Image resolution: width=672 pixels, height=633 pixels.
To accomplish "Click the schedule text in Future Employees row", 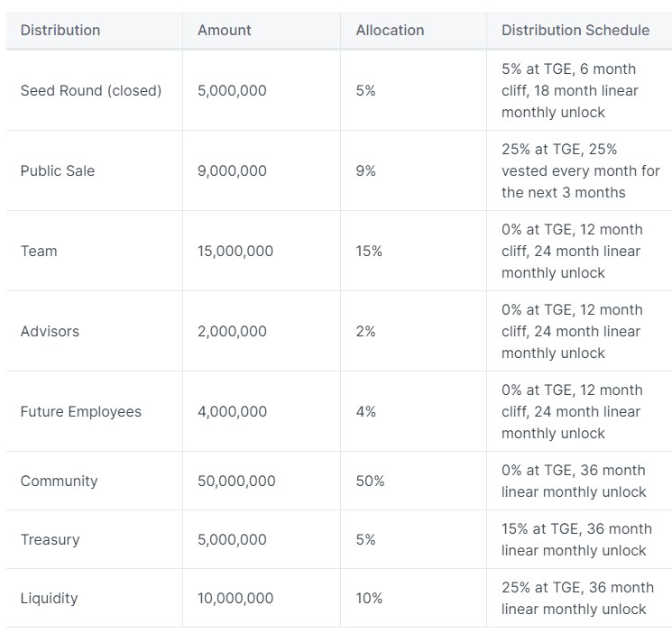I will (572, 411).
